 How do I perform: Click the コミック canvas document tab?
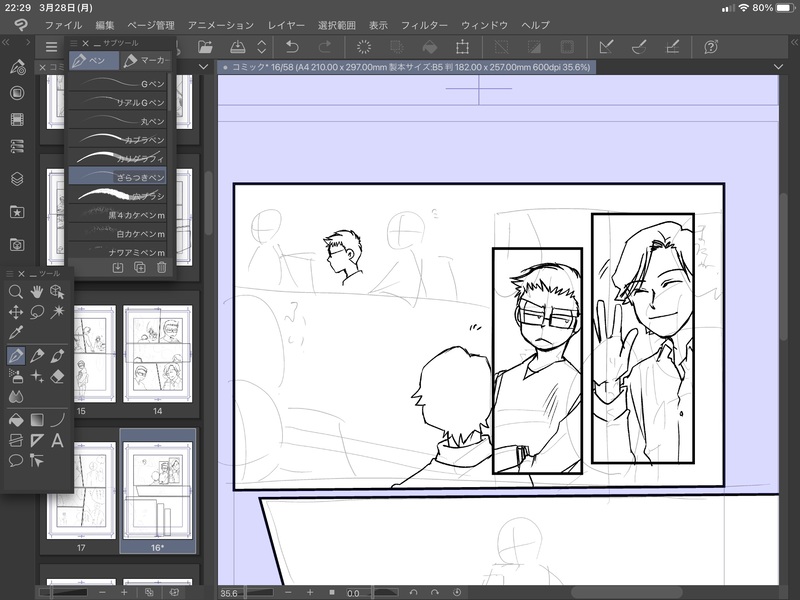click(x=407, y=67)
